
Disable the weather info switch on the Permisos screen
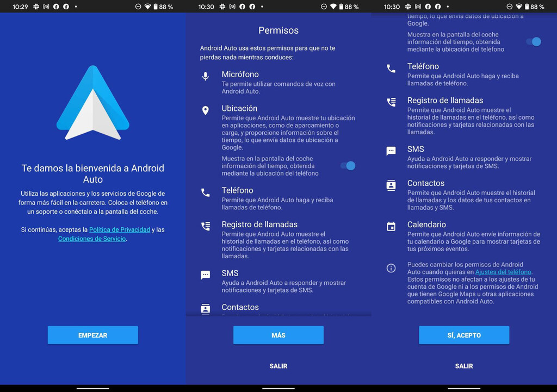point(348,166)
